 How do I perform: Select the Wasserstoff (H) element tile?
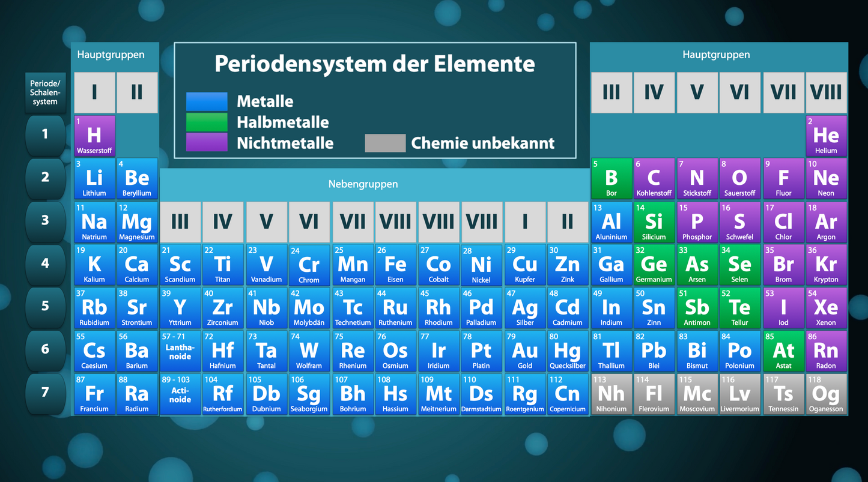coord(94,136)
